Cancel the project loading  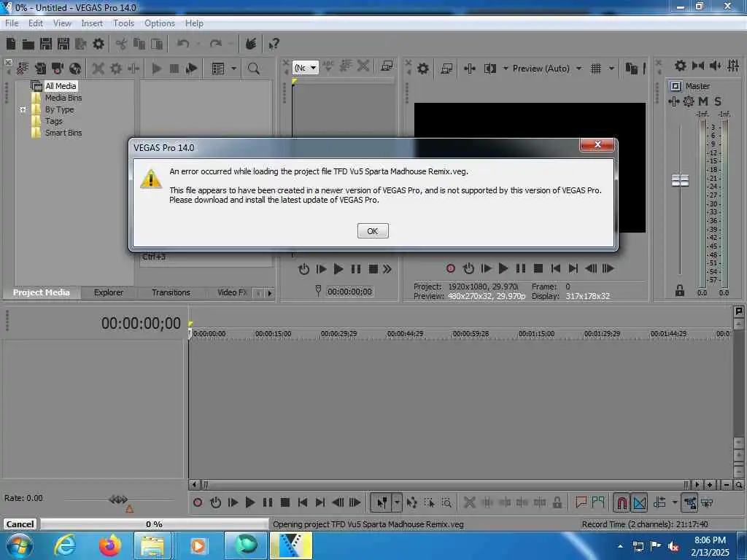point(20,524)
